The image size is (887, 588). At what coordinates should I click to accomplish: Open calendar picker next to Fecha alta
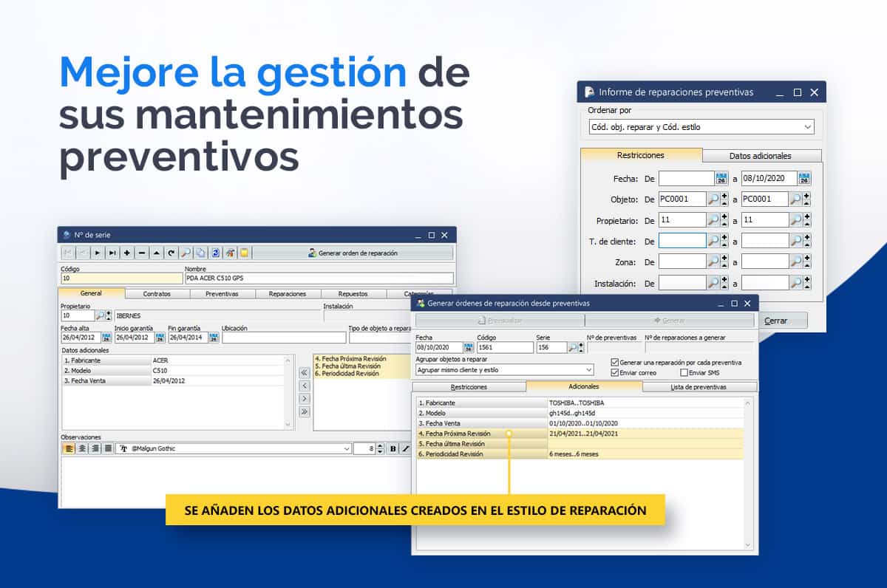coord(106,338)
